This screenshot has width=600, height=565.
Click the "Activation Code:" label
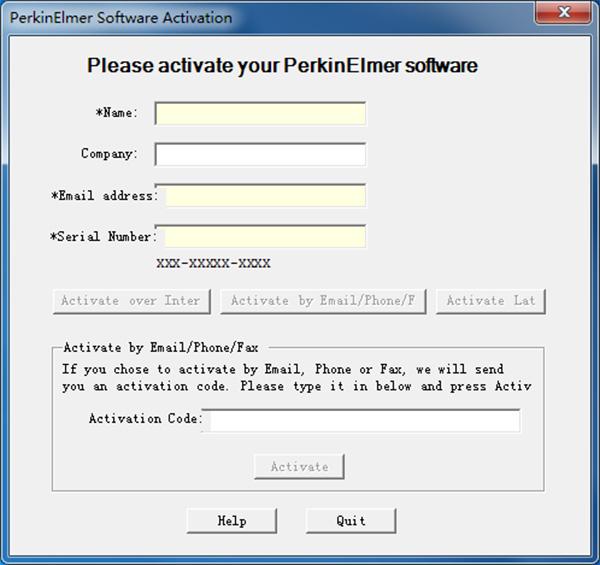coord(145,418)
